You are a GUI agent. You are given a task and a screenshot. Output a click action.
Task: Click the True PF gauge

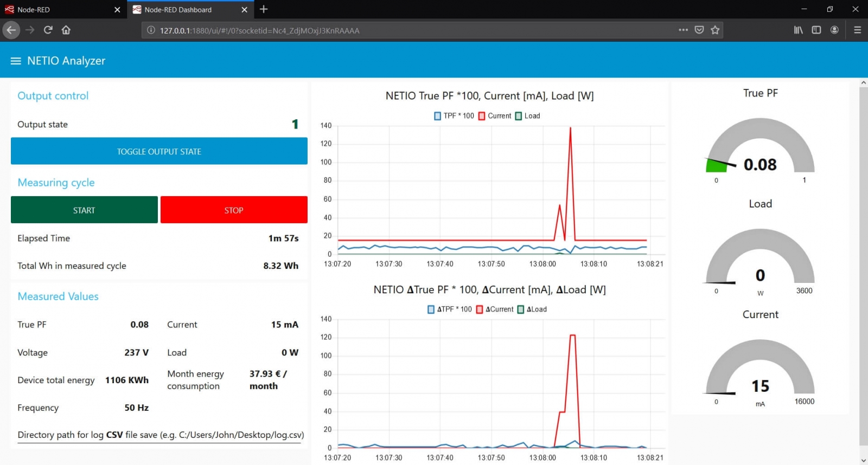point(760,146)
